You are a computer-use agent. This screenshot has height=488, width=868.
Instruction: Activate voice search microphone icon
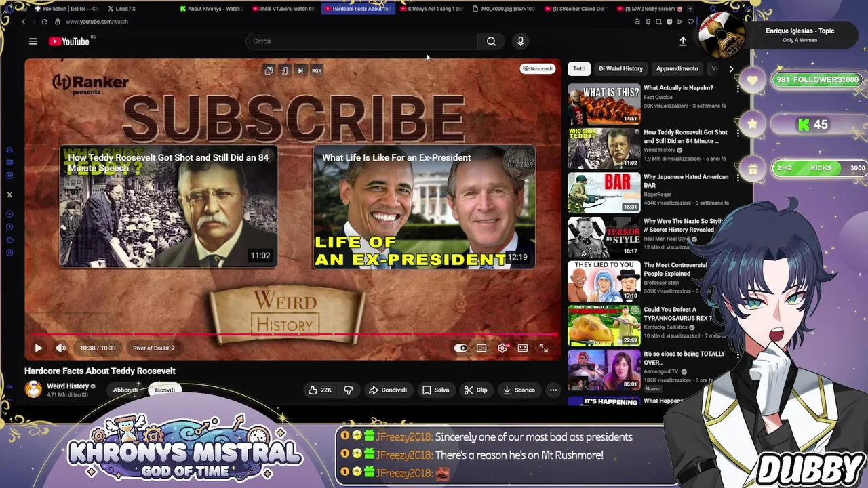(521, 41)
